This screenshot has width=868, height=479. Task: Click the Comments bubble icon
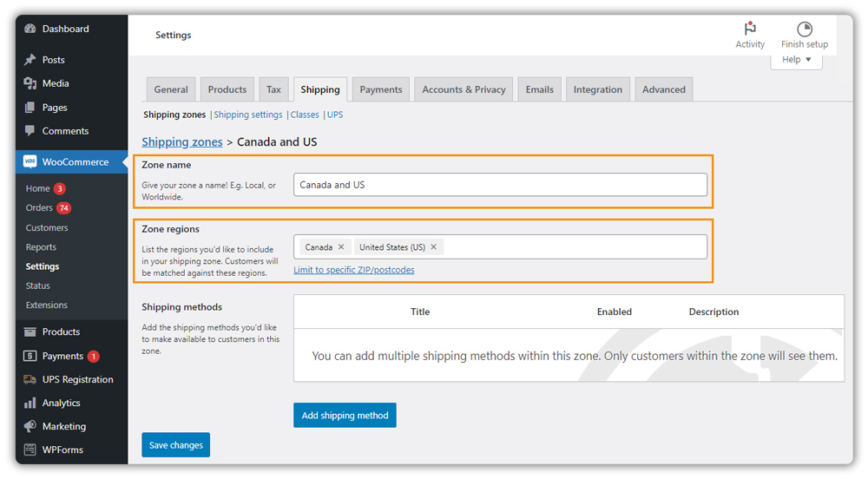point(30,131)
